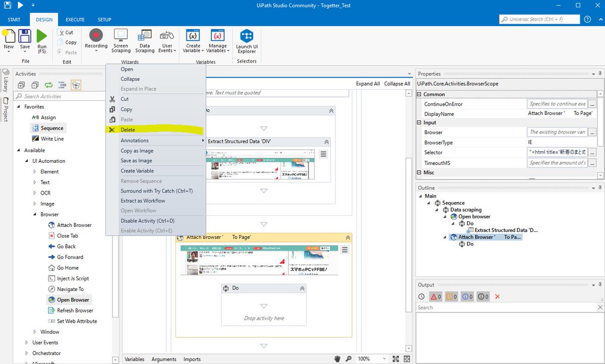
Task: Launch UI Explorer
Action: (247, 41)
